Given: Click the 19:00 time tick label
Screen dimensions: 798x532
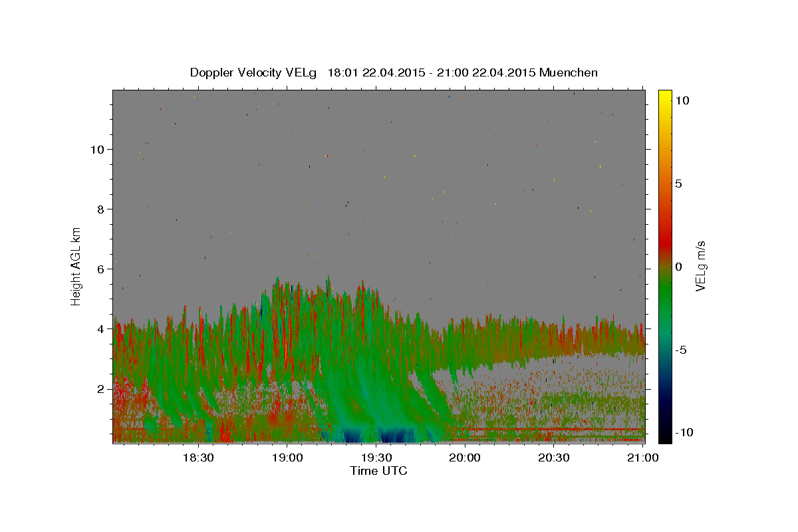Looking at the screenshot, I should tap(287, 458).
